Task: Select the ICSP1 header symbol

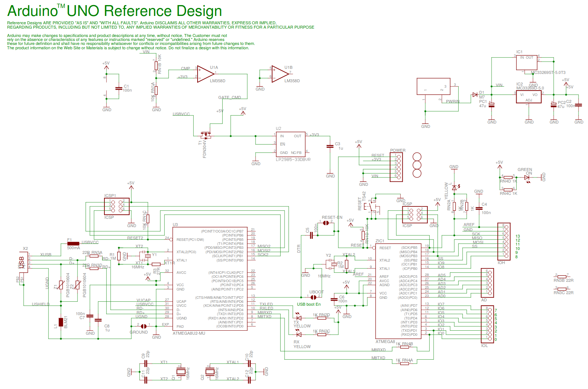Action: 117,206
